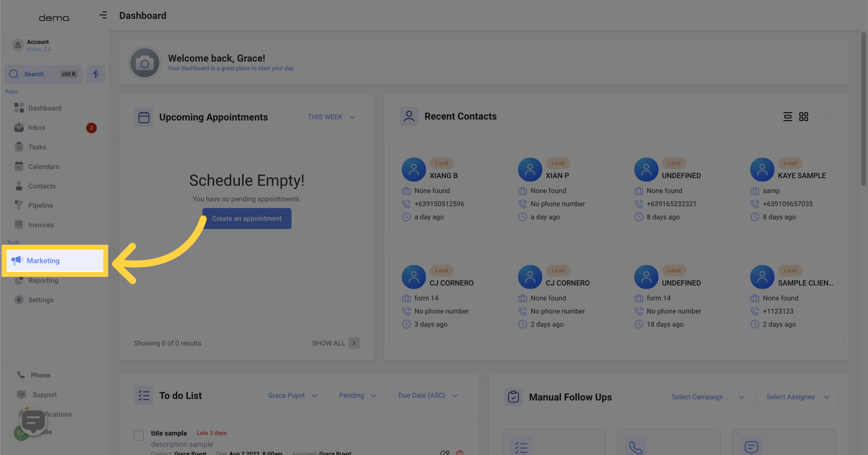
Task: Open Support from the sidebar bottom
Action: point(45,395)
